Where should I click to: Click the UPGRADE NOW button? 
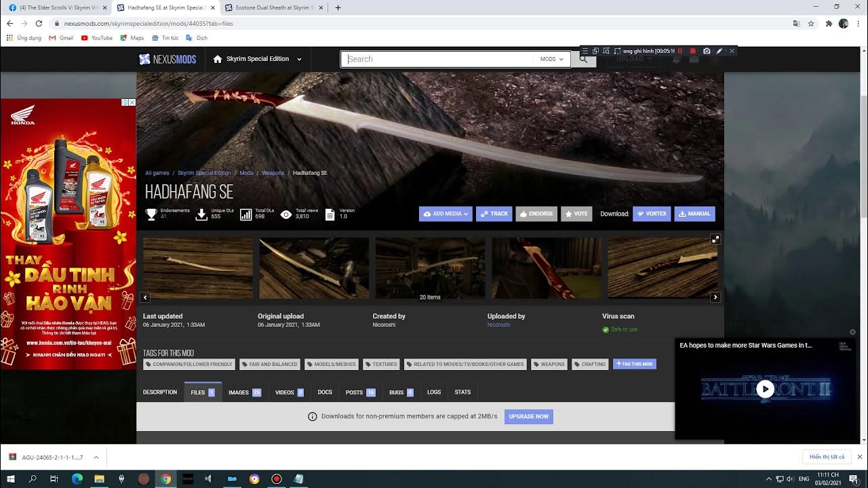tap(528, 417)
